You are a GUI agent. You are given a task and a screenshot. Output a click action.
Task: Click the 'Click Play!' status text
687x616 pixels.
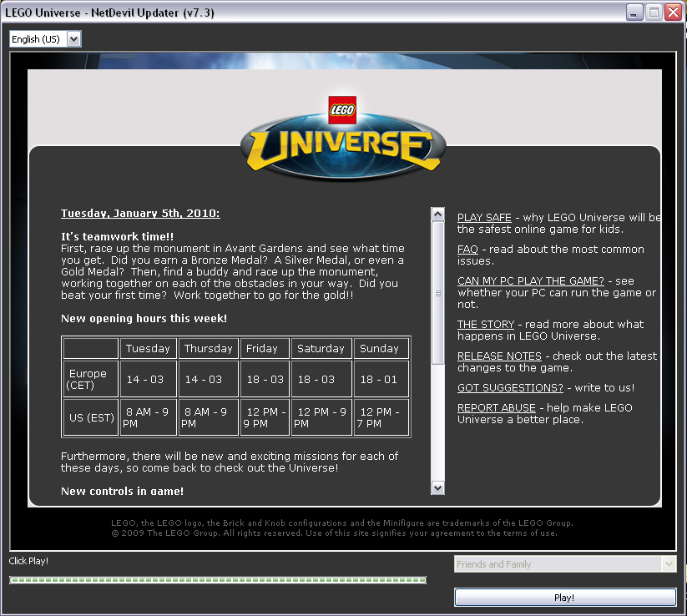click(x=28, y=561)
